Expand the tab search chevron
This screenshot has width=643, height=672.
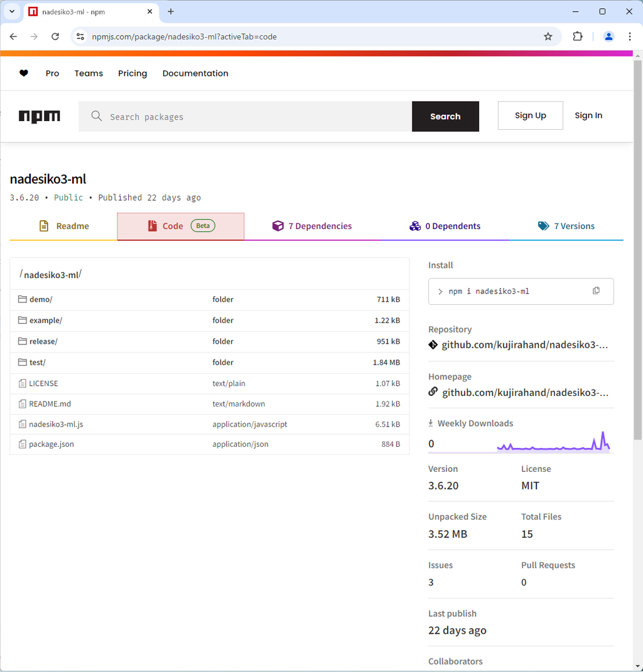[11, 11]
